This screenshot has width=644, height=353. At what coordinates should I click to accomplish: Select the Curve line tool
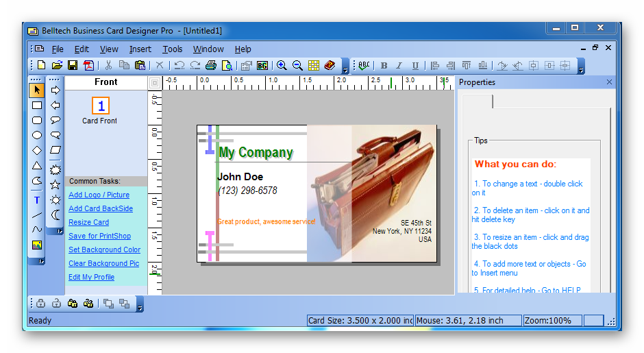37,230
